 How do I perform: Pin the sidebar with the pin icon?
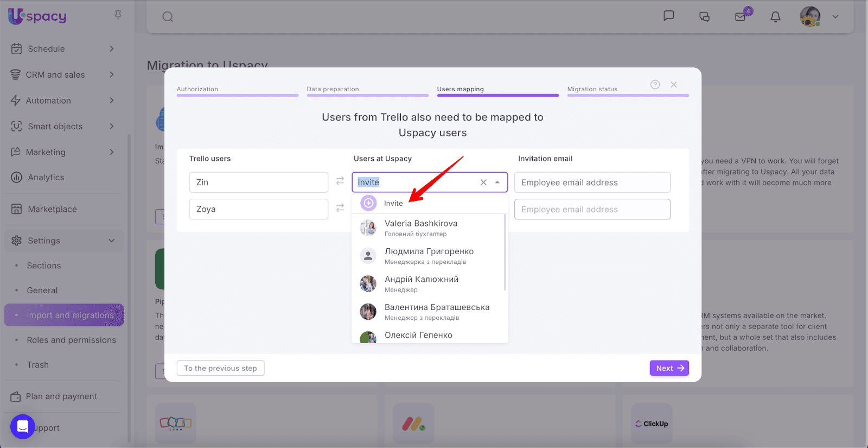click(118, 15)
